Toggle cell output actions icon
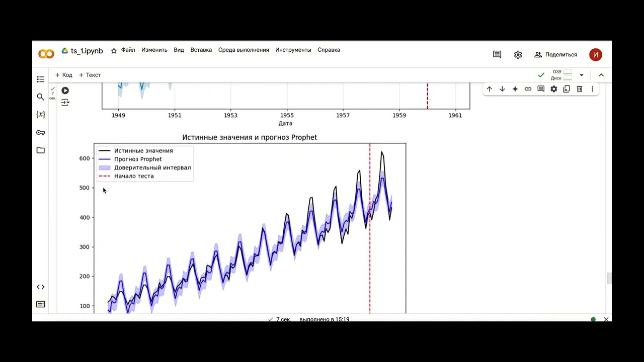 65,103
